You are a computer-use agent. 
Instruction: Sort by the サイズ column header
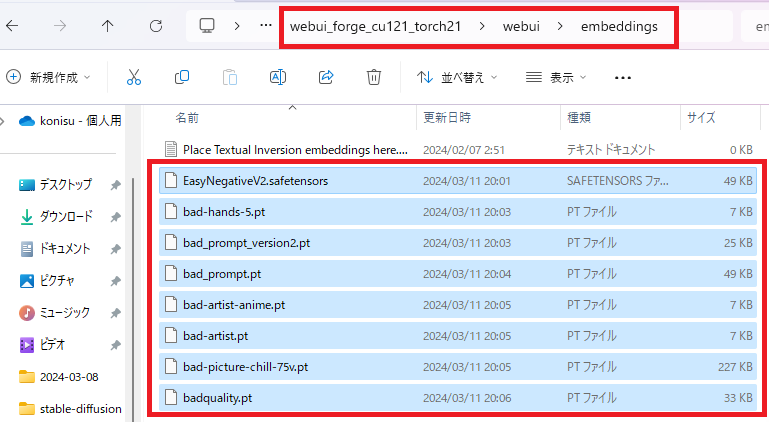(x=701, y=118)
